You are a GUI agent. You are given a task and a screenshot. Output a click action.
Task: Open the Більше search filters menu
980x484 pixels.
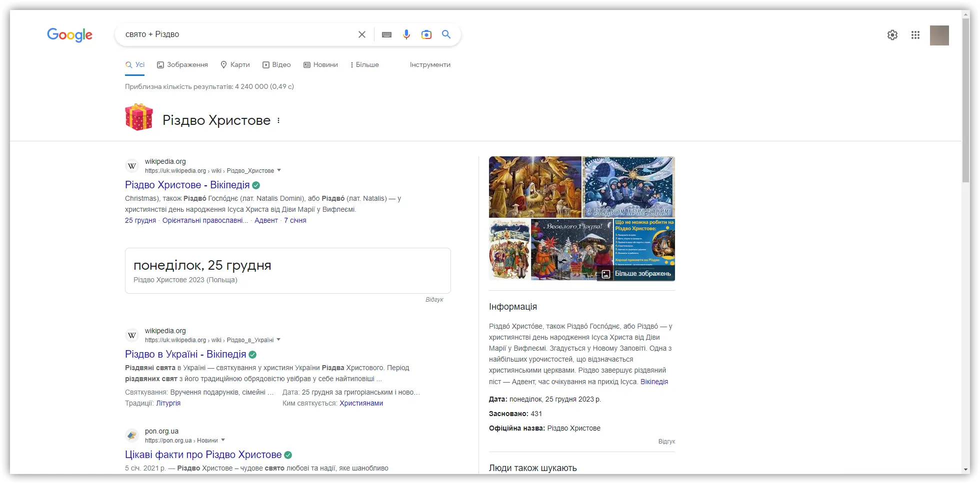click(x=364, y=65)
